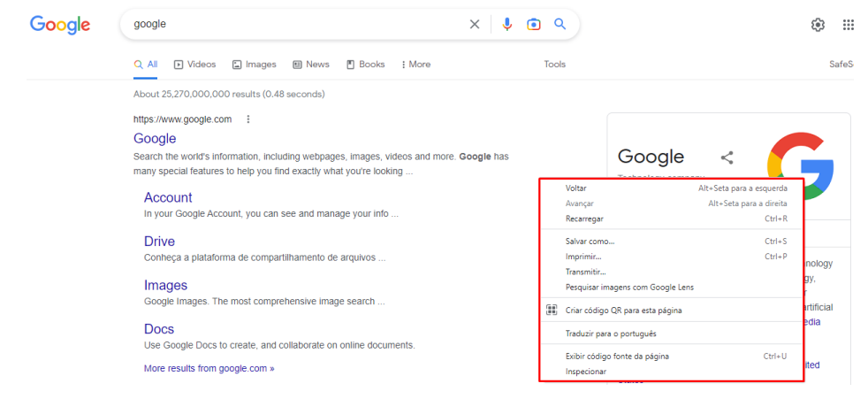Click the 'About 25,270,000,000 results' text
The height and width of the screenshot is (399, 868).
pos(229,94)
